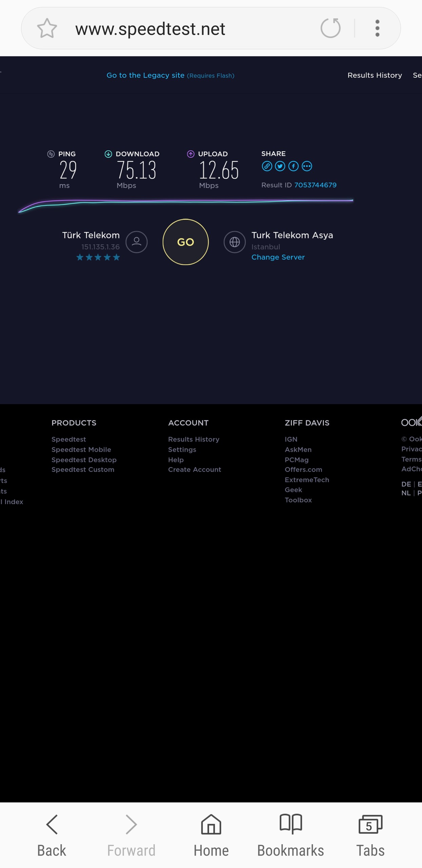Click Change Server link

[278, 257]
